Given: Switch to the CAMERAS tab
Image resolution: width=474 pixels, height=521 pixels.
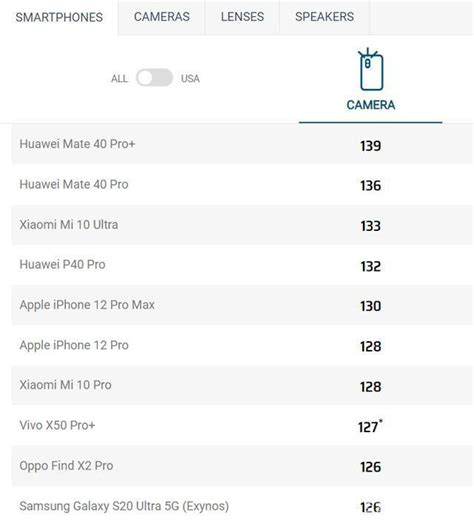Looking at the screenshot, I should coord(162,17).
